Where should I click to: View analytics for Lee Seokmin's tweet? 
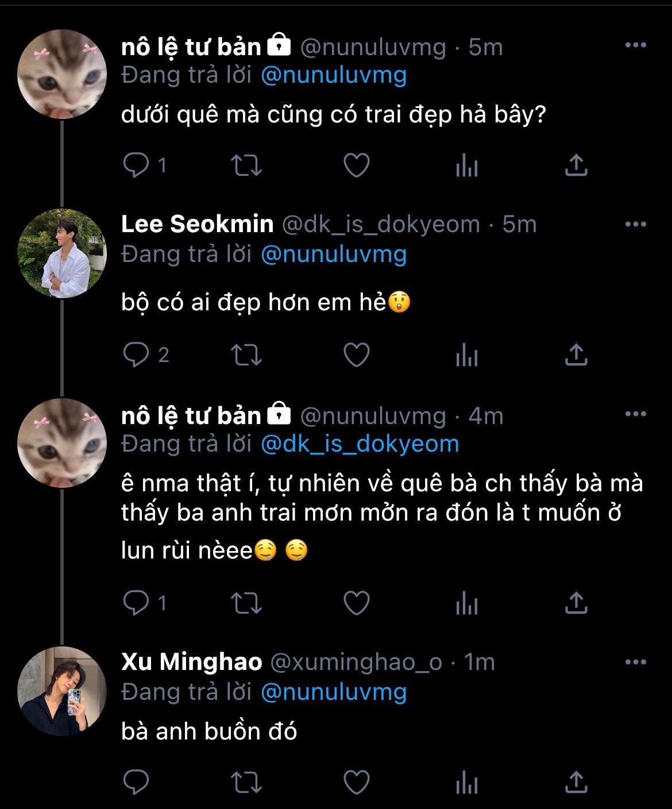[x=466, y=356]
